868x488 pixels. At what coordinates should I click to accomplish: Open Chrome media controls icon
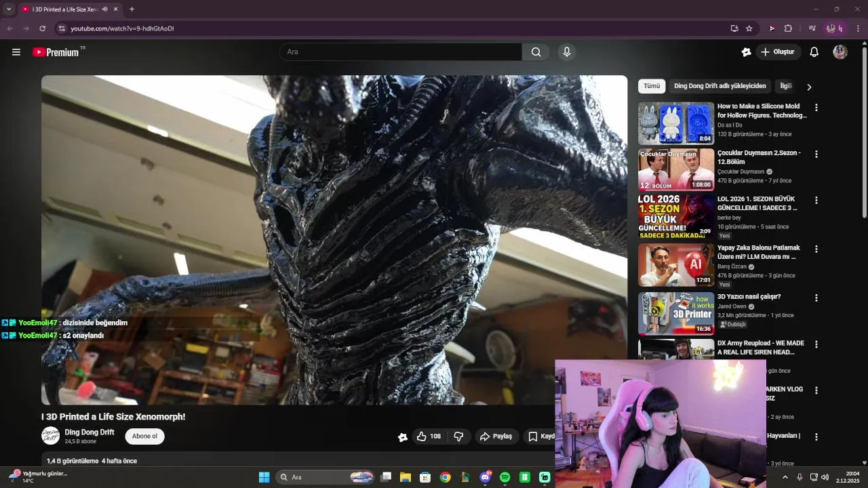click(x=812, y=28)
